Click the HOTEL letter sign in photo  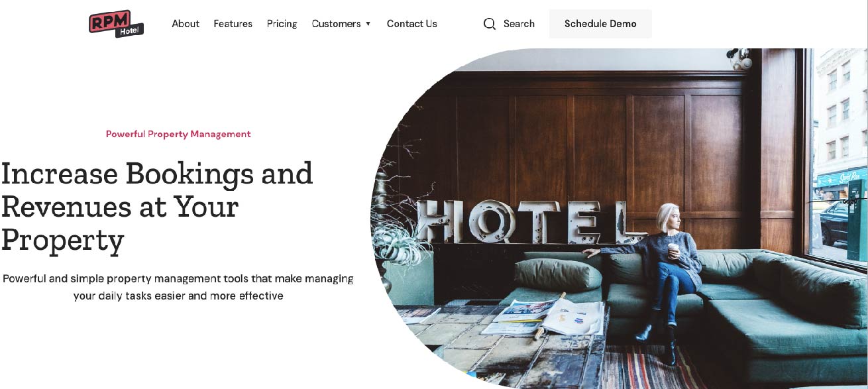point(531,222)
